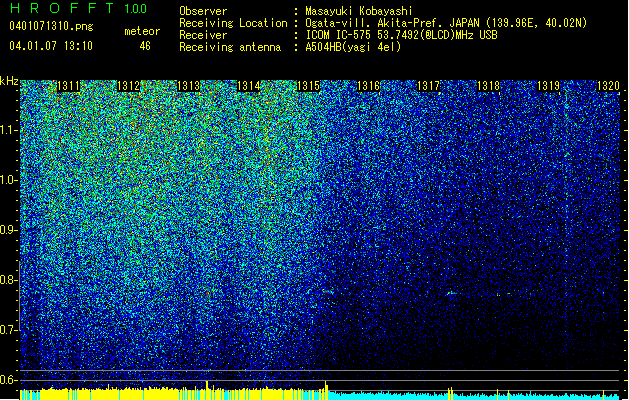Click the kHz axis unit label
629x400 pixels.
tap(9, 81)
